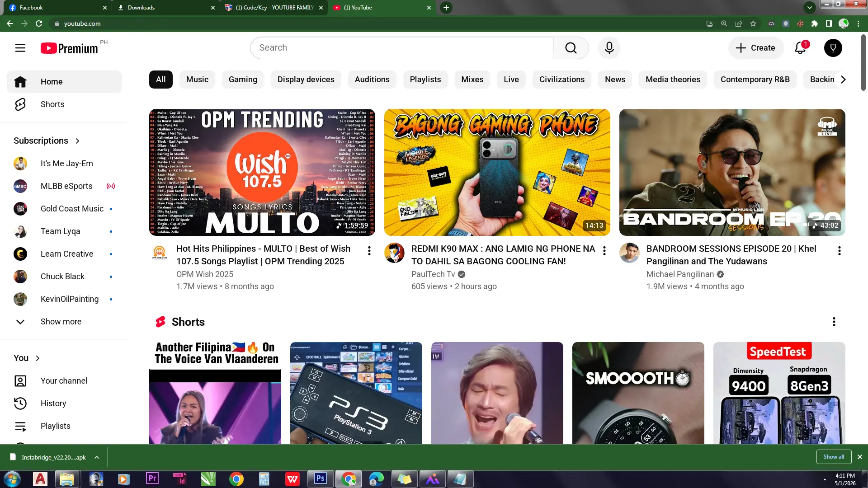868x488 pixels.
Task: Select the Music filter chip
Action: 198,80
